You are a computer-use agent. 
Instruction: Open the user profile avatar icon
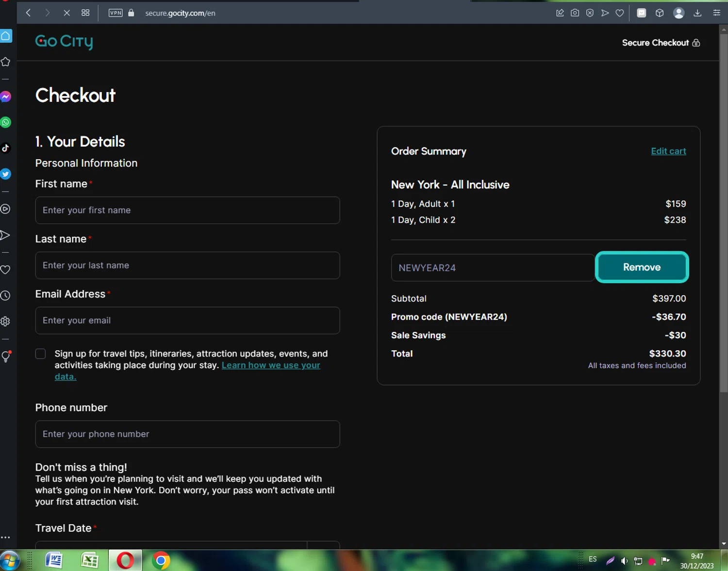(x=678, y=13)
